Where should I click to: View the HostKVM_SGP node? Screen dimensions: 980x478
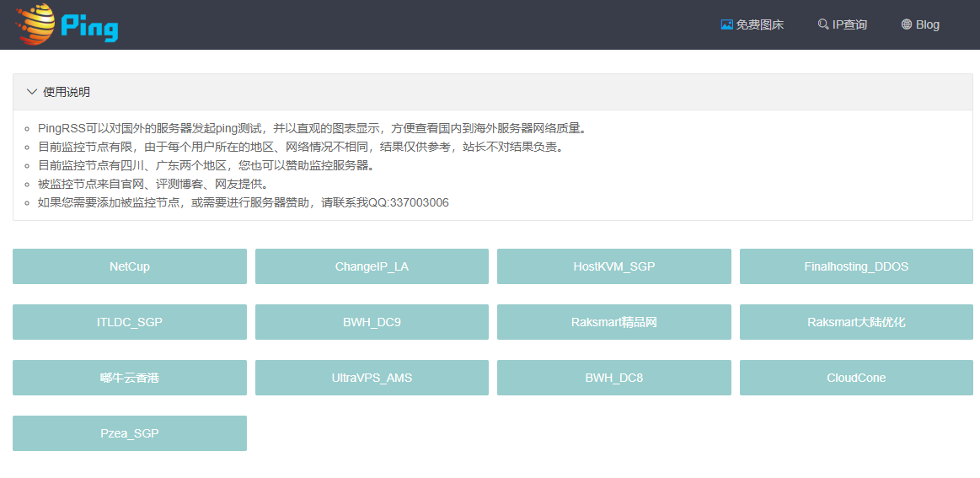click(613, 266)
